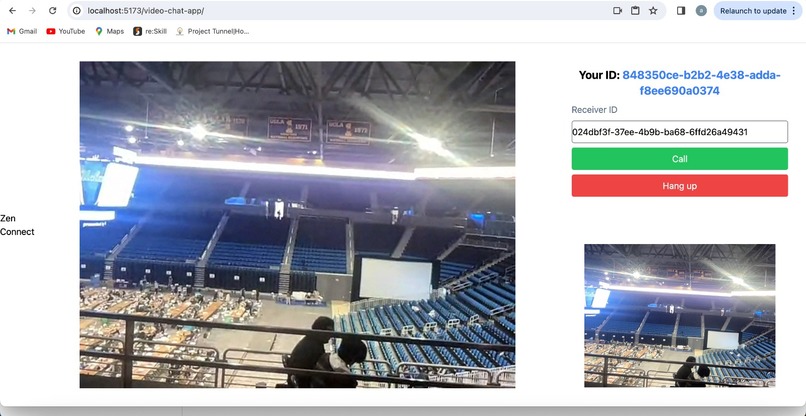Image resolution: width=806 pixels, height=416 pixels.
Task: Reload the video chat page
Action: [52, 11]
